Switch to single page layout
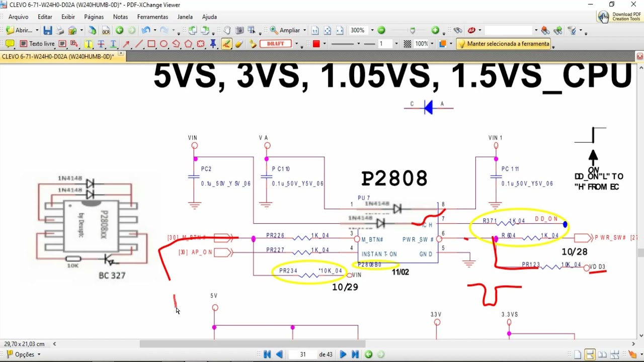Screen dimensions: 644x362 click(578, 354)
